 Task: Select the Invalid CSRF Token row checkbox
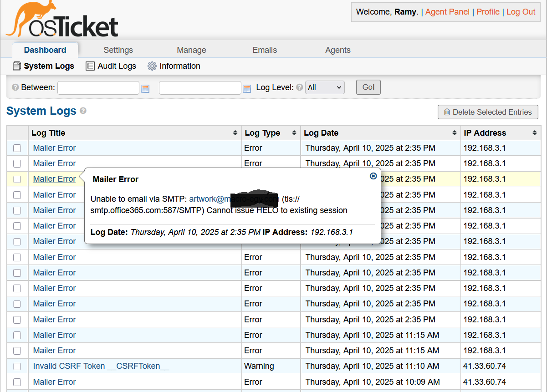(17, 367)
